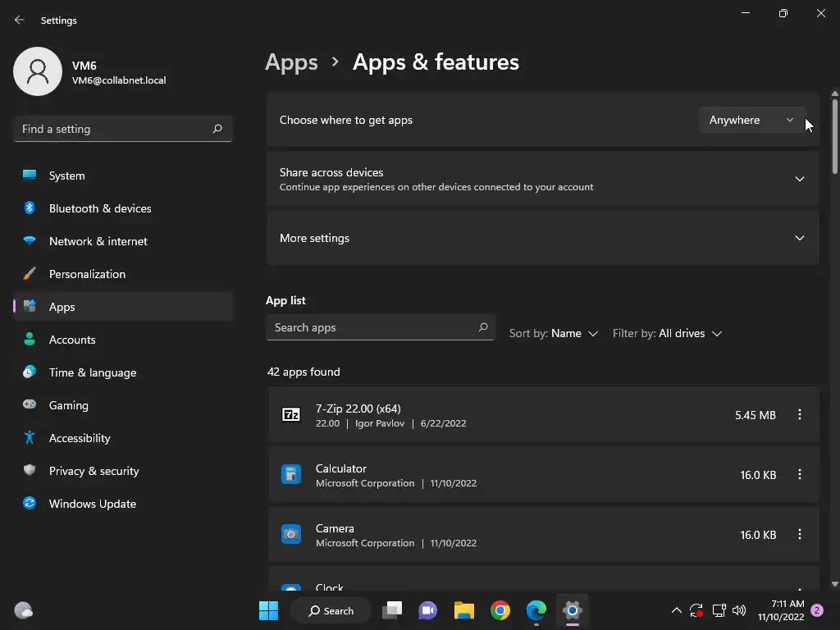Select the Calculator app name
Viewport: 840px width, 630px height.
click(341, 468)
